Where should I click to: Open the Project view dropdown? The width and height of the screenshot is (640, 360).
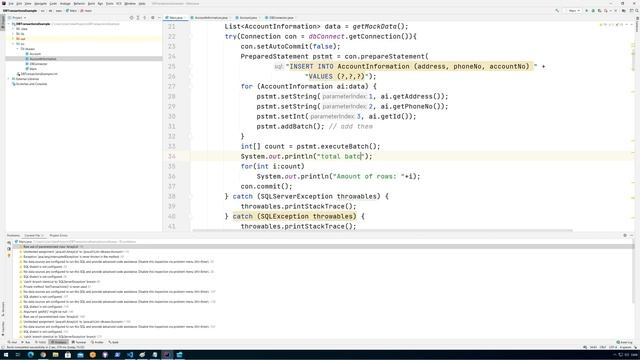[x=18, y=18]
